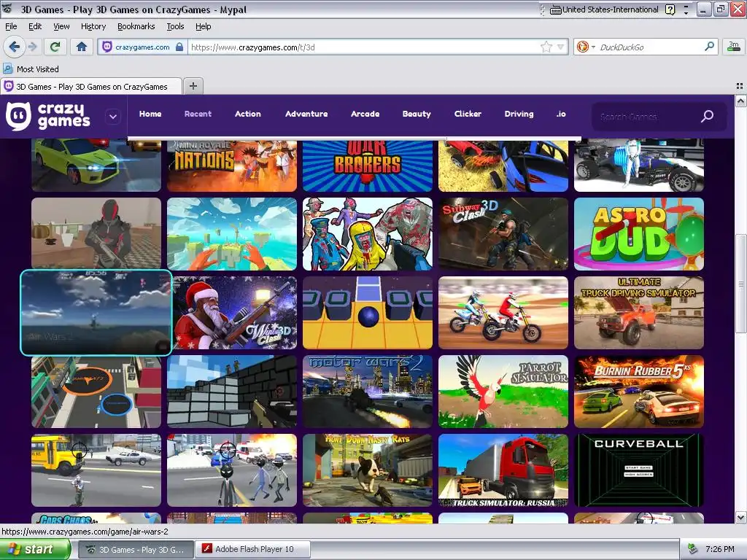
Task: Open the Edit menu
Action: coord(35,26)
